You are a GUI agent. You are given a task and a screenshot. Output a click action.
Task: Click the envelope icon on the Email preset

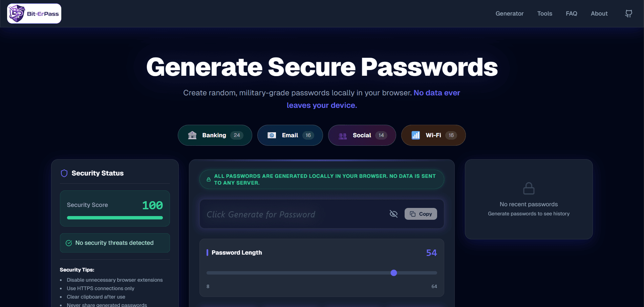[271, 135]
